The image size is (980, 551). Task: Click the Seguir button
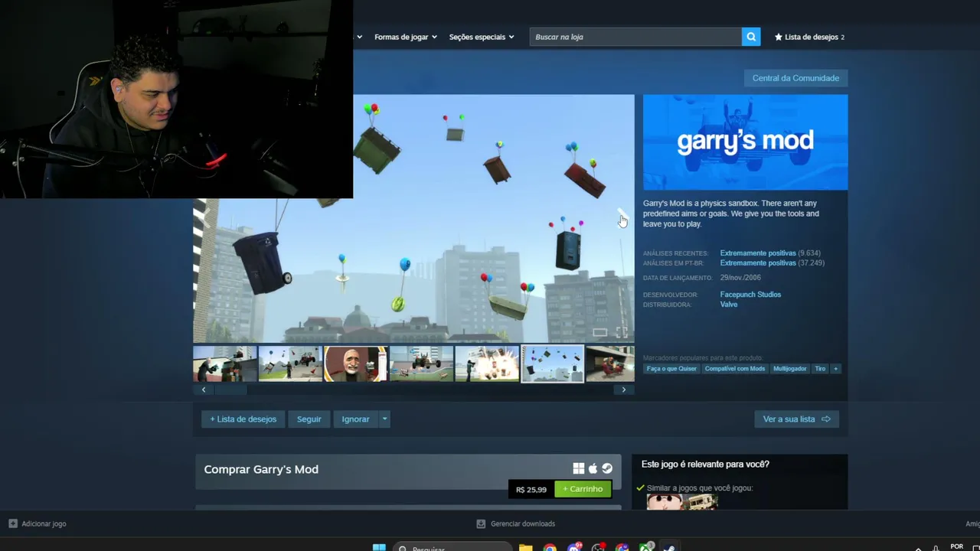pyautogui.click(x=309, y=419)
